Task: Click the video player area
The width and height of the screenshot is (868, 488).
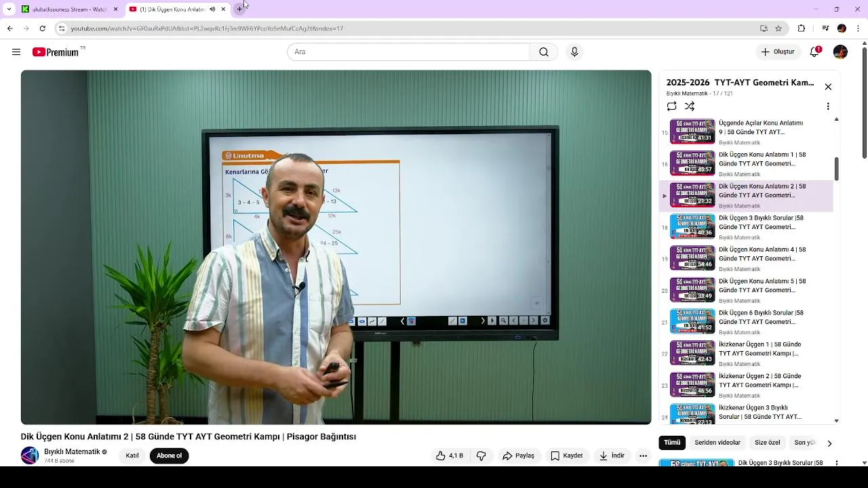Action: coord(336,247)
